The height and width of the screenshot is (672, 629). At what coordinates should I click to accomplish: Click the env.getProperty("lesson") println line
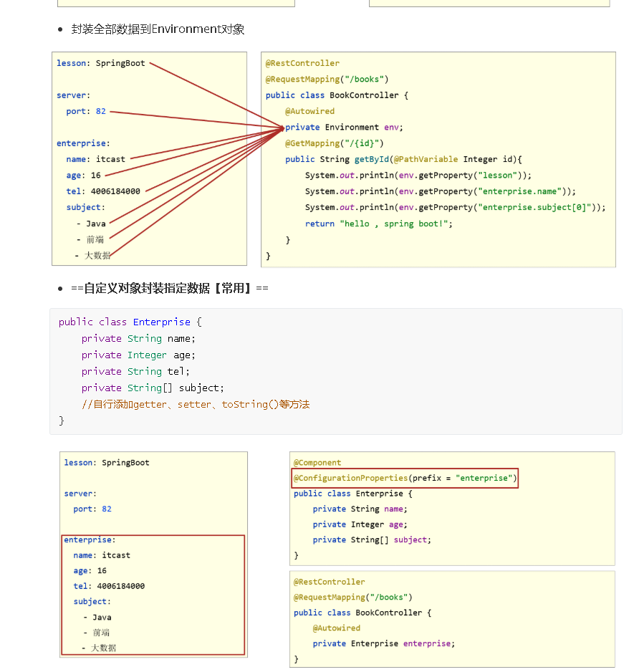418,176
